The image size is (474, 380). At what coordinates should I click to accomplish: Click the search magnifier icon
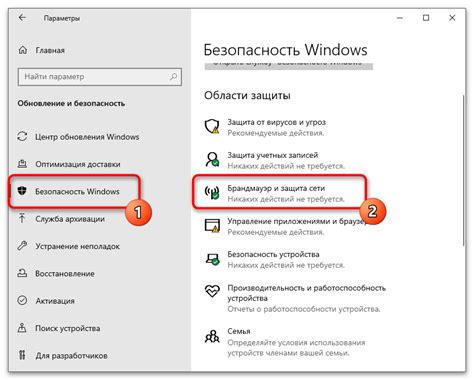pos(173,77)
